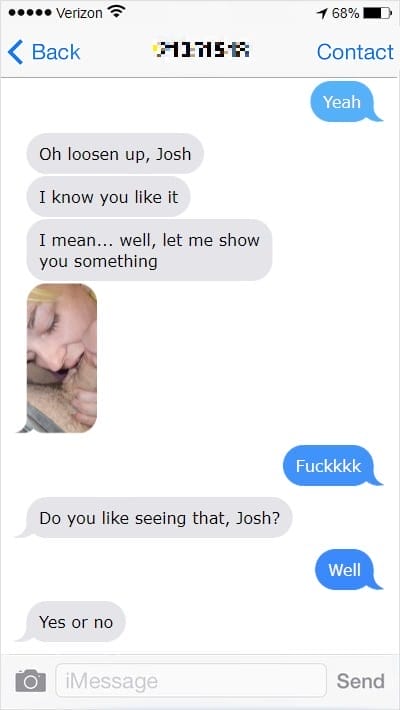Click the Back text label
Image resolution: width=400 pixels, height=710 pixels.
point(56,52)
